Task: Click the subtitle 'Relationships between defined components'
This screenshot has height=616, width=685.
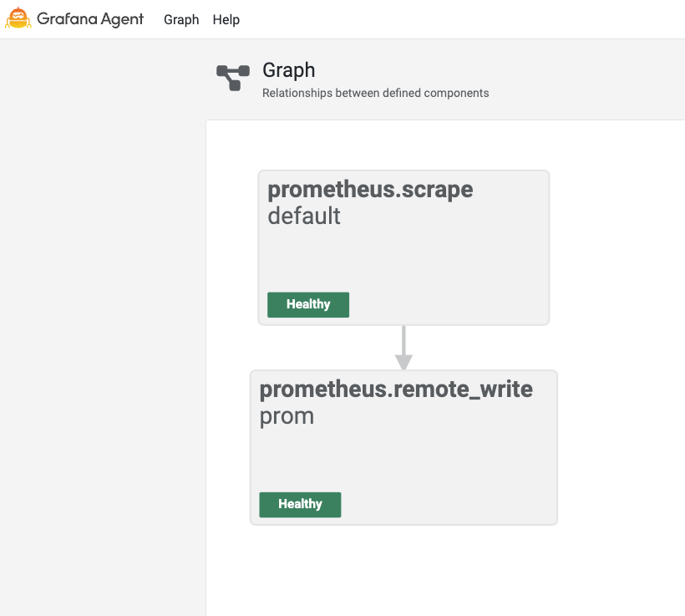Action: (x=375, y=93)
